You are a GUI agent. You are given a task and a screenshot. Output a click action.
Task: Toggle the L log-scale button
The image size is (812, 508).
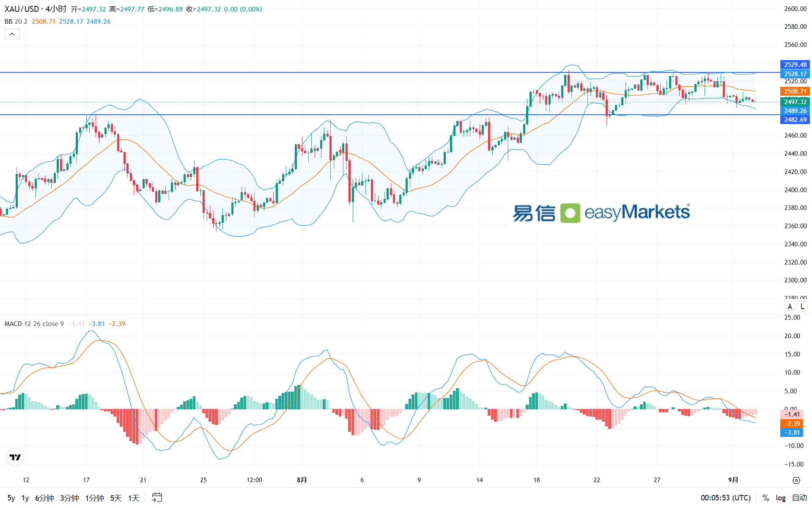tap(802, 306)
